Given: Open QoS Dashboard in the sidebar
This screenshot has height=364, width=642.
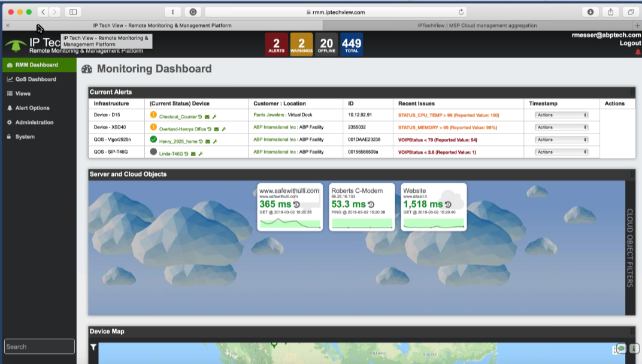Looking at the screenshot, I should (x=35, y=79).
